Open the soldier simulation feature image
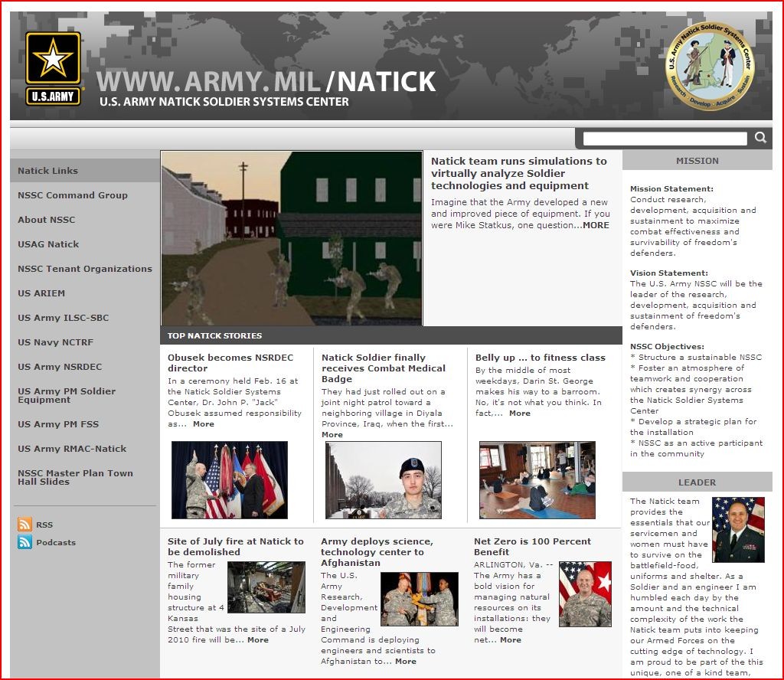The width and height of the screenshot is (784, 680). (292, 238)
